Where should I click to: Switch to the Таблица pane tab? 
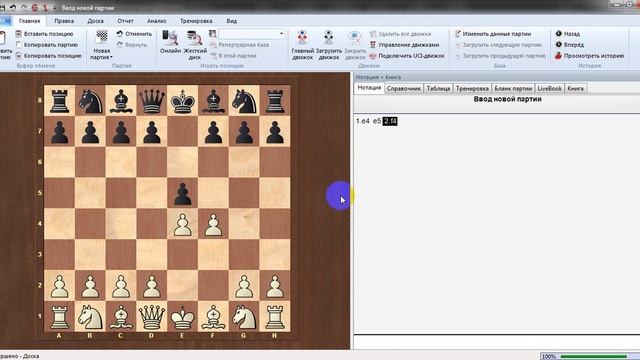pyautogui.click(x=438, y=88)
